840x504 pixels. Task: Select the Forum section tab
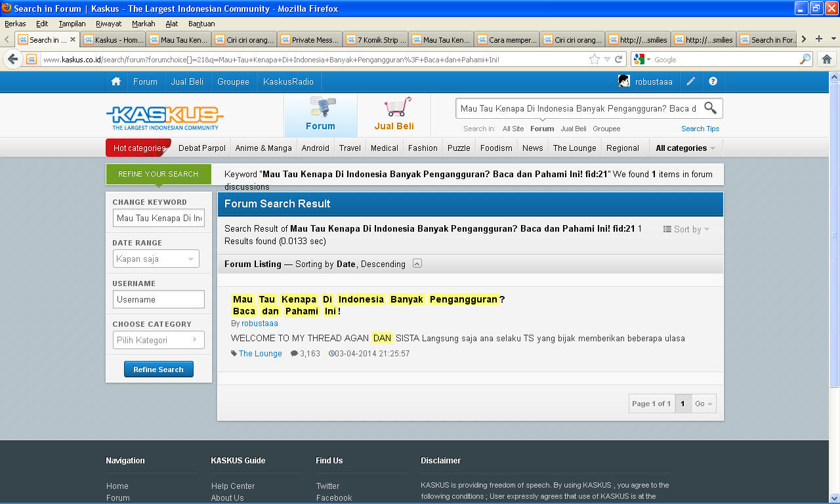(320, 115)
